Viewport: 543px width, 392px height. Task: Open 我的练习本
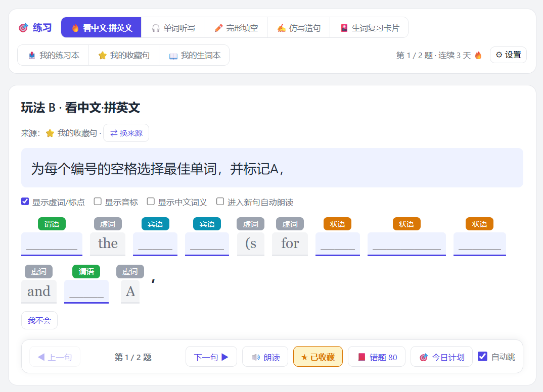pos(53,56)
